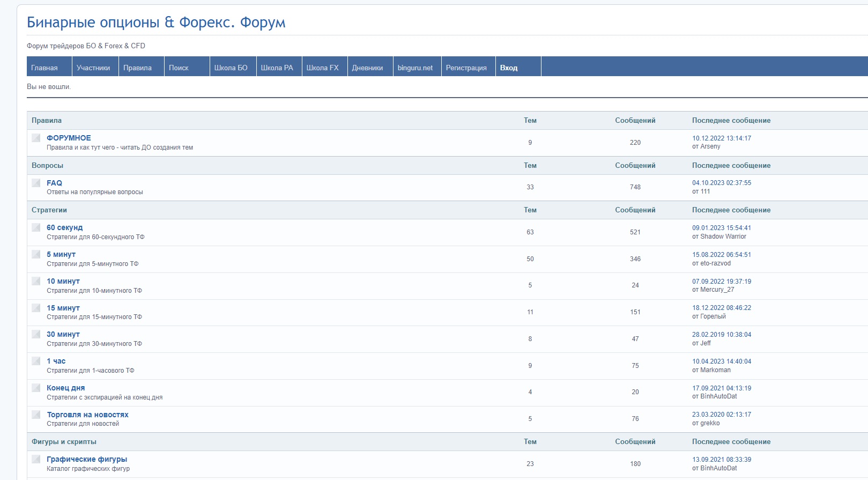Click the status icon beside 10 минут
This screenshot has width=868, height=480.
[x=36, y=281]
